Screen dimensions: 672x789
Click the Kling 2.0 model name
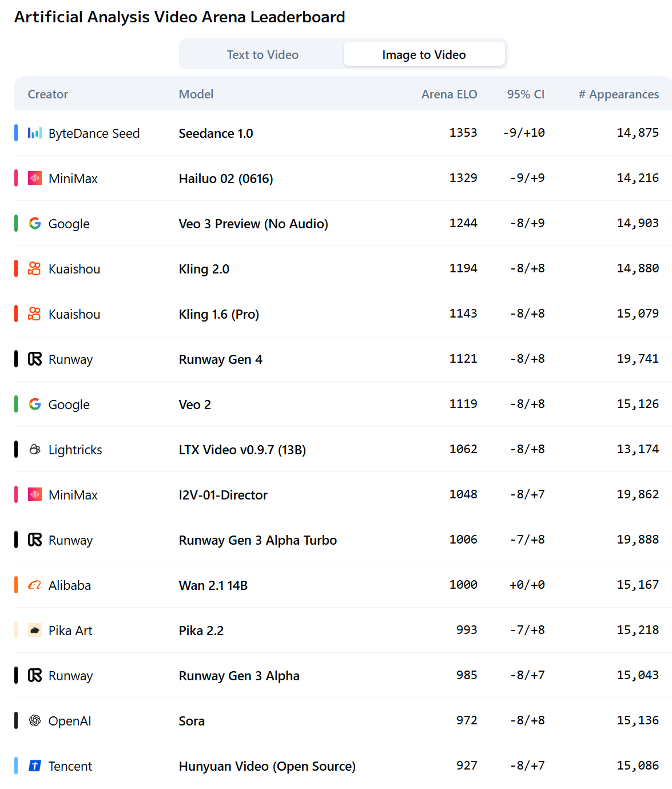(x=204, y=269)
